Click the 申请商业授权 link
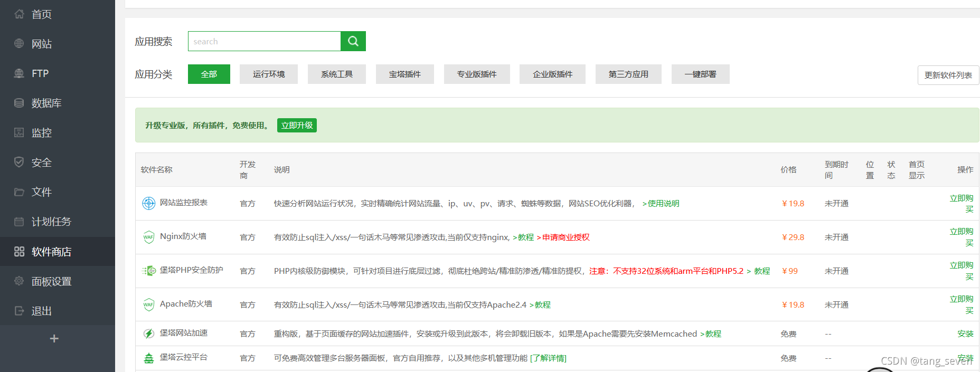The width and height of the screenshot is (980, 372). [563, 237]
